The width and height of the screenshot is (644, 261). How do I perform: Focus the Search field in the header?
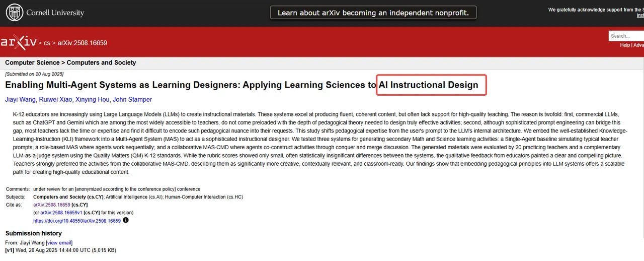tap(626, 36)
